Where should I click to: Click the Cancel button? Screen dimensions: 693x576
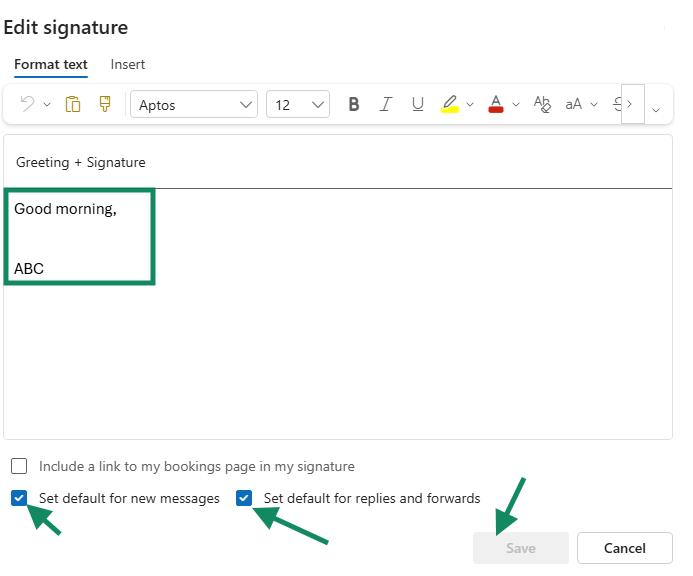tap(624, 548)
